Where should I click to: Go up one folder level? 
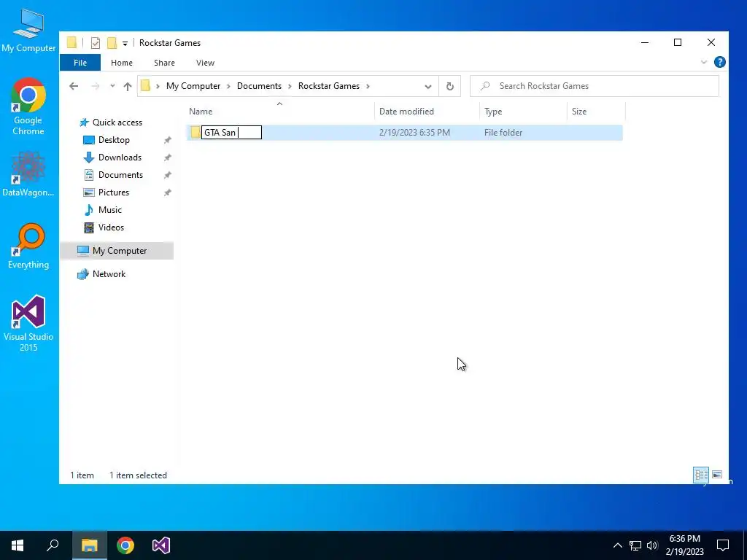coord(127,86)
